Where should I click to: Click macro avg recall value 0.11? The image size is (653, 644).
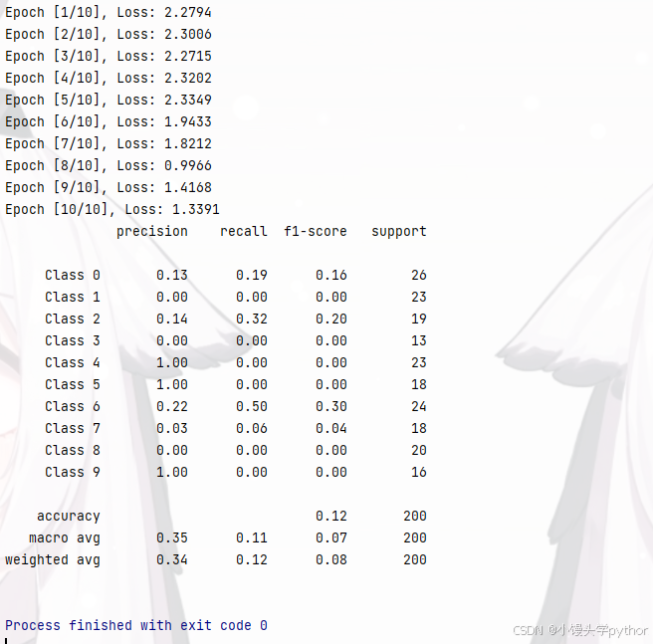coord(252,537)
